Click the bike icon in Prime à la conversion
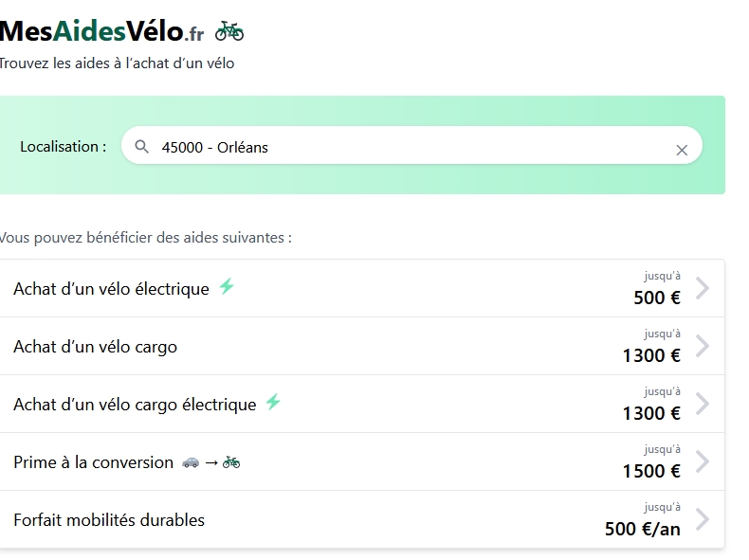The height and width of the screenshot is (560, 749). coord(231,462)
